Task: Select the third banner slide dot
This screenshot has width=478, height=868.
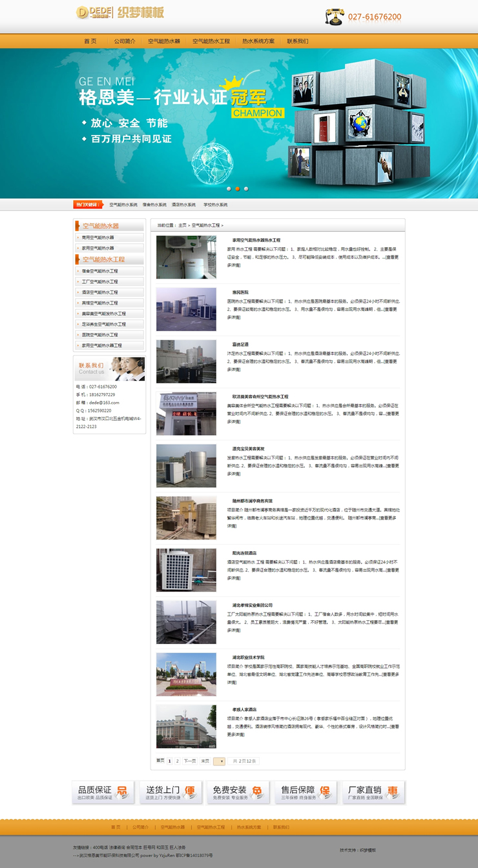Action: pos(246,189)
